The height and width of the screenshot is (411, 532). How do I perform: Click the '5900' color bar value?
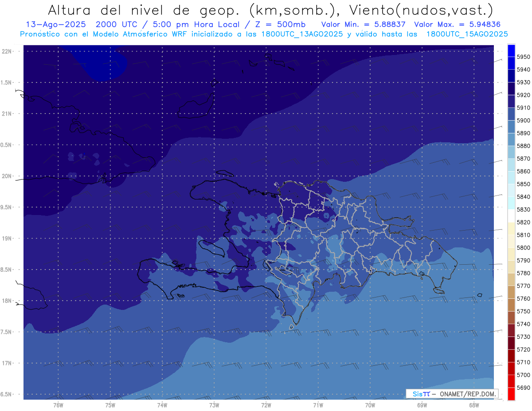[x=524, y=121]
